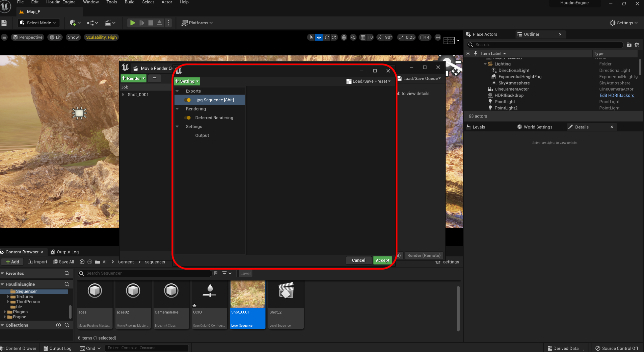Open the Cmd console selector
Image resolution: width=644 pixels, height=352 pixels.
pyautogui.click(x=90, y=348)
